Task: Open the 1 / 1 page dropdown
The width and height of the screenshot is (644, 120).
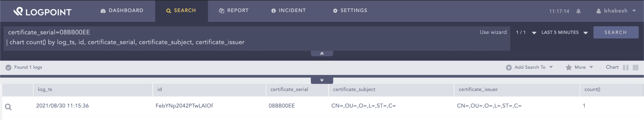Action: click(526, 32)
